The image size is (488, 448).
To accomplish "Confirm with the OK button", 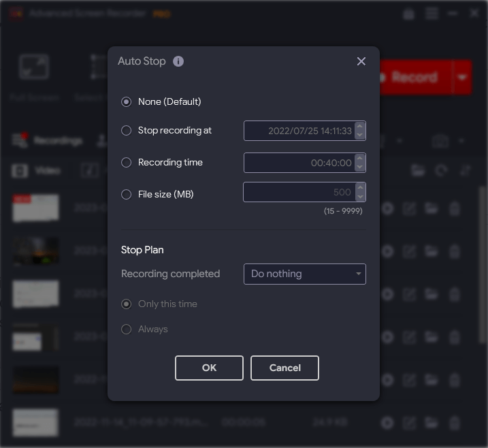I will [209, 368].
